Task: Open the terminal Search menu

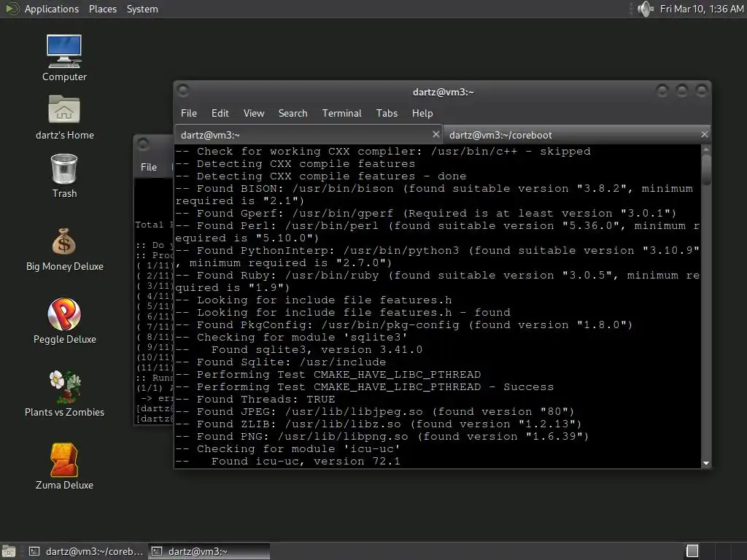Action: pyautogui.click(x=293, y=113)
